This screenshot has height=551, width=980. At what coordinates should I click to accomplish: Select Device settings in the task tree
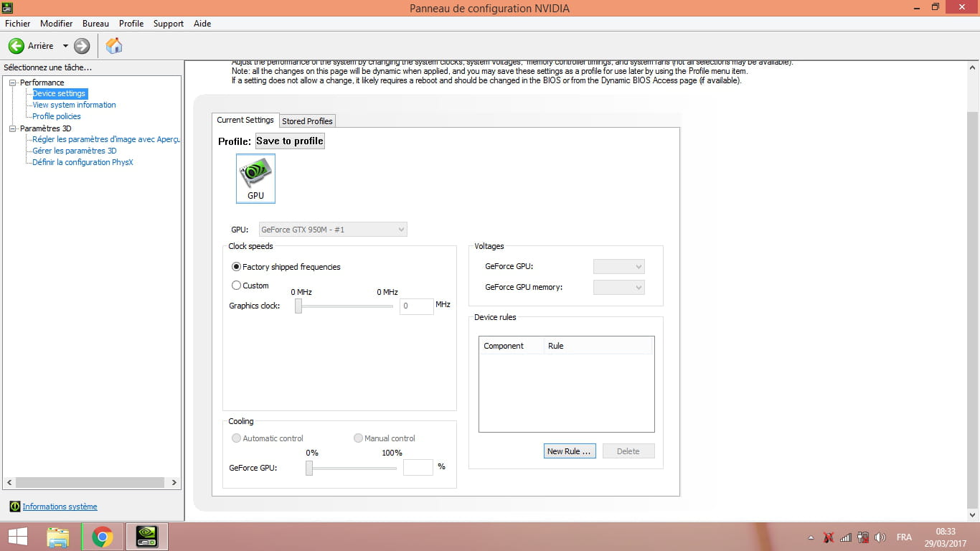[x=60, y=93]
